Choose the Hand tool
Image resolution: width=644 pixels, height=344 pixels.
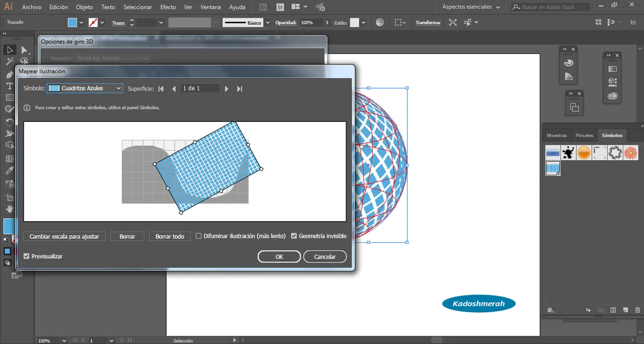pos(10,209)
